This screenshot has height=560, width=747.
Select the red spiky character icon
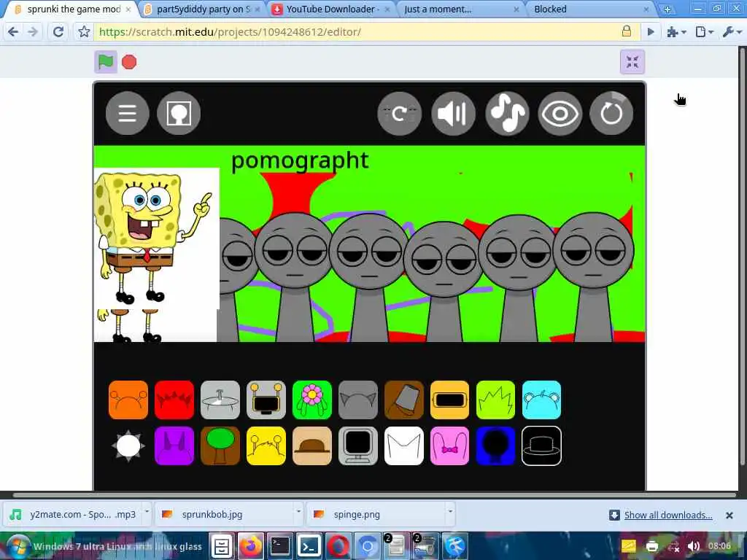(174, 400)
